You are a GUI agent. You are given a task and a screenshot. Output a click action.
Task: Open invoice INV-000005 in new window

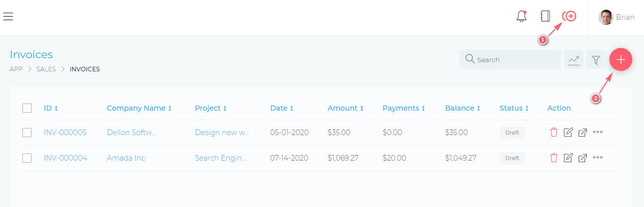click(x=583, y=133)
